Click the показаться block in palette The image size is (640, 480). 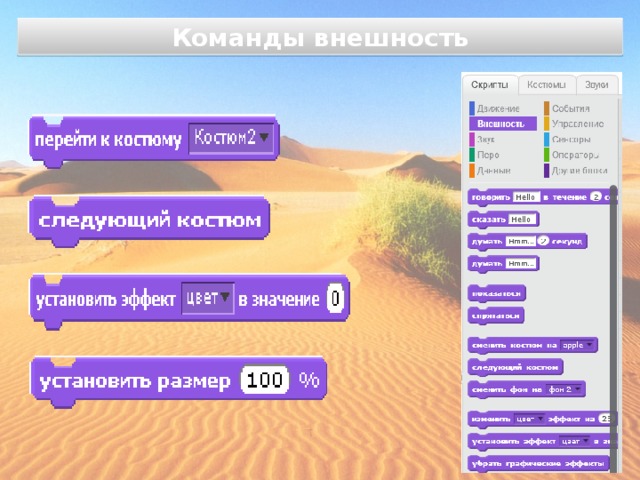tap(496, 293)
